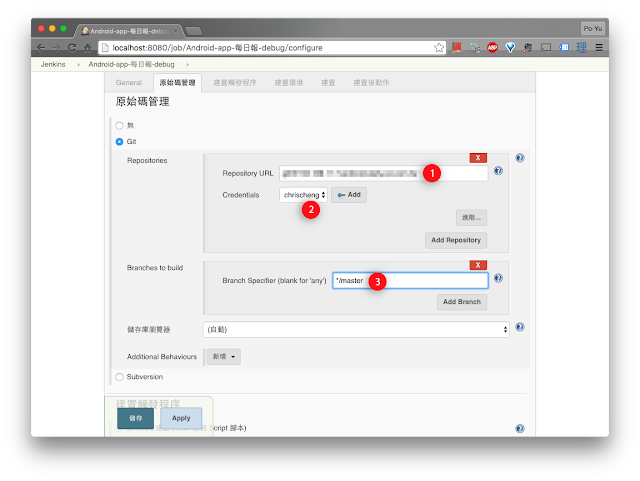Click the Add credentials button
The height and width of the screenshot is (481, 640).
pos(349,195)
